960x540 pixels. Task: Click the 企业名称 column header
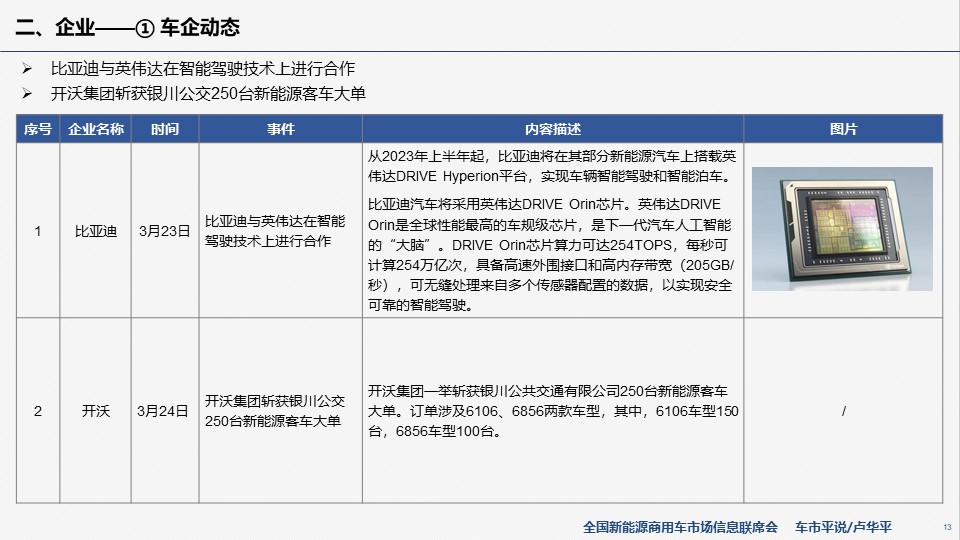[96, 129]
